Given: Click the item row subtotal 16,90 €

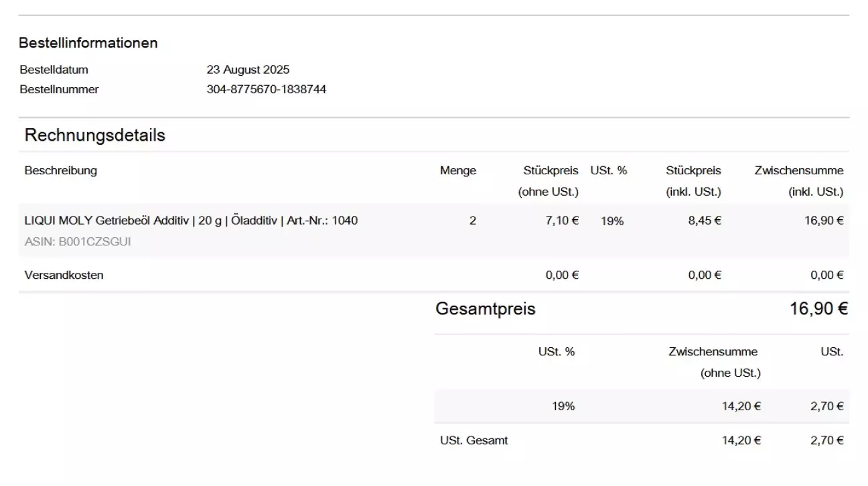Looking at the screenshot, I should 824,221.
